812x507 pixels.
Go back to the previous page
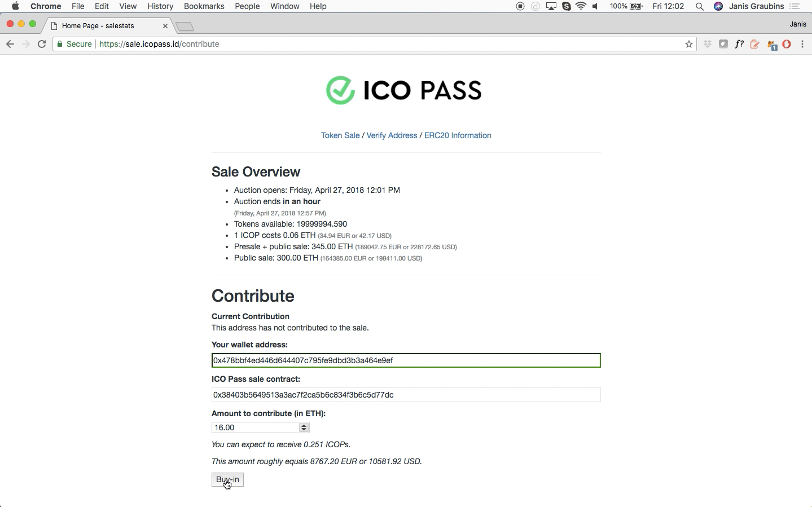[x=10, y=44]
